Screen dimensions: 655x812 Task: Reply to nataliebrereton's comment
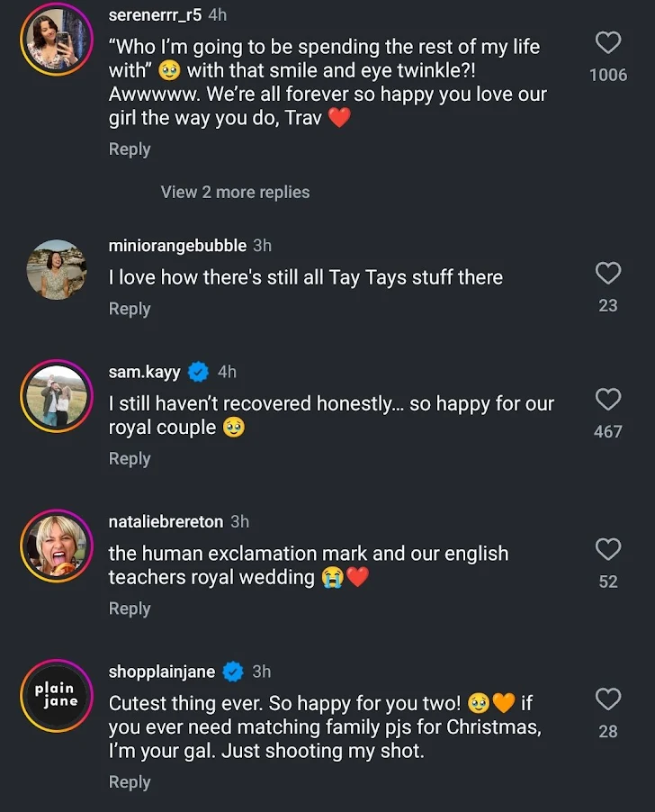(x=130, y=609)
